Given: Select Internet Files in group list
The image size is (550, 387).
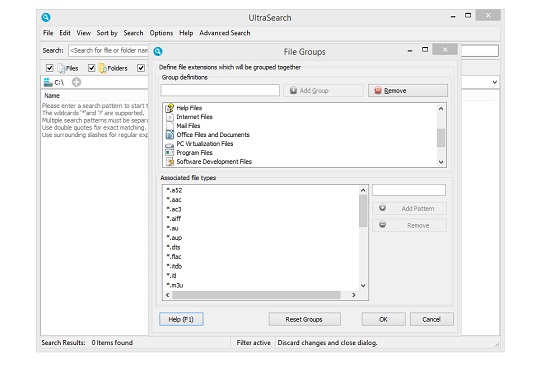Looking at the screenshot, I should 195,117.
